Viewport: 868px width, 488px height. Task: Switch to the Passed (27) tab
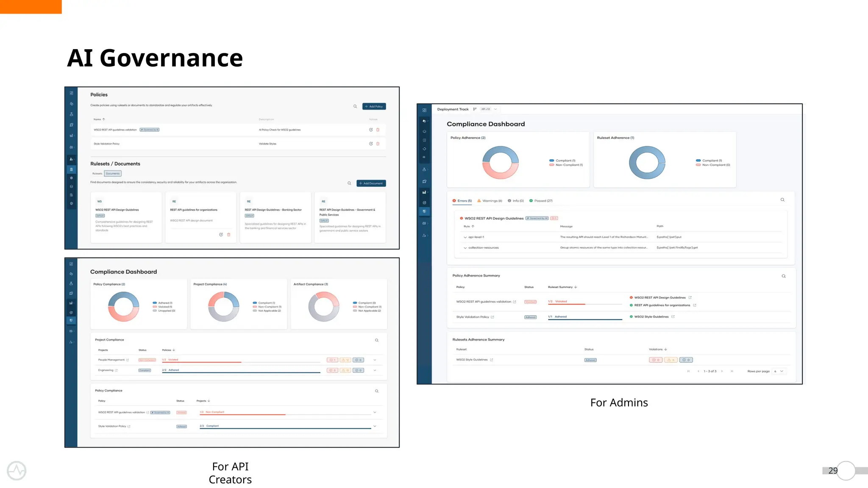coord(541,201)
